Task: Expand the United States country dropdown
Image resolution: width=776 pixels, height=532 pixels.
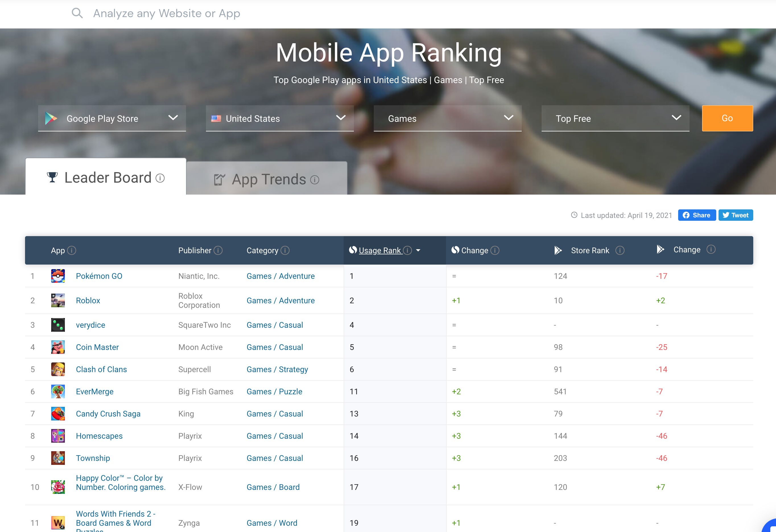Action: pos(280,118)
